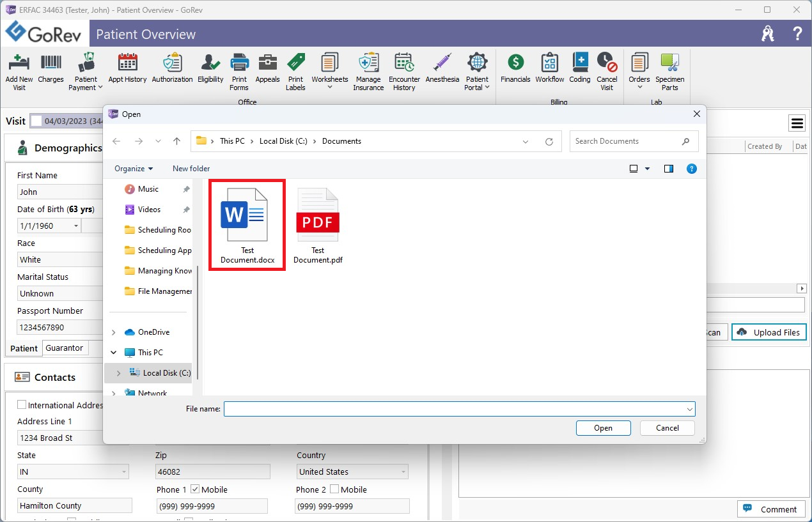Toggle the checkbox beside Visit date
This screenshot has width=812, height=522.
(x=36, y=121)
